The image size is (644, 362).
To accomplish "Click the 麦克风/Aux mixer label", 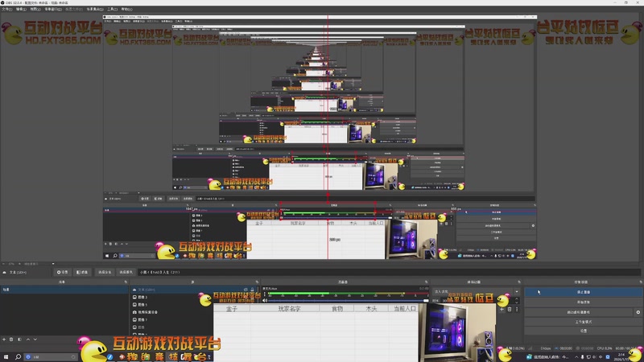I will (270, 289).
